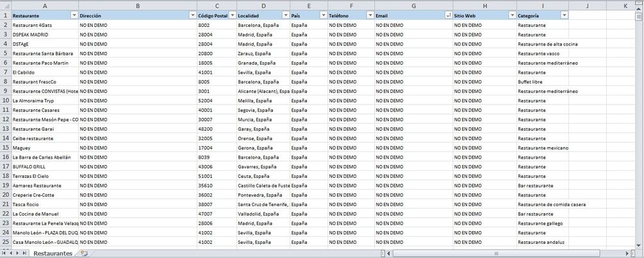The image size is (644, 258).
Task: Select cell 'Tasca Rocio'
Action: click(45, 204)
